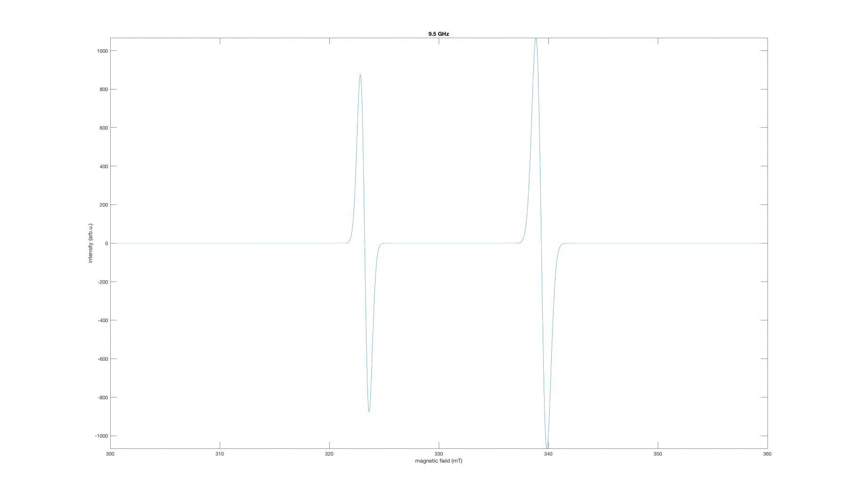The width and height of the screenshot is (848, 504).
Task: Click the x-axis label "magnetic field (mT)"
Action: click(439, 461)
